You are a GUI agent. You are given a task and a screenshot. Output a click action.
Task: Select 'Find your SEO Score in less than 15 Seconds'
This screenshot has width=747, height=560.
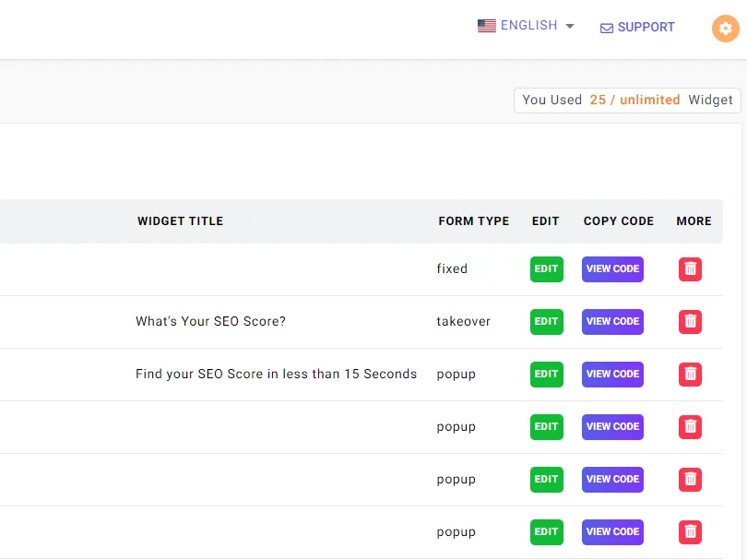point(277,375)
